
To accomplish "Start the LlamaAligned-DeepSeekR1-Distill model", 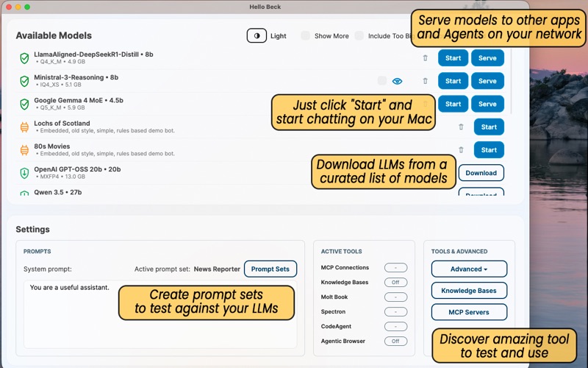I will [x=453, y=58].
